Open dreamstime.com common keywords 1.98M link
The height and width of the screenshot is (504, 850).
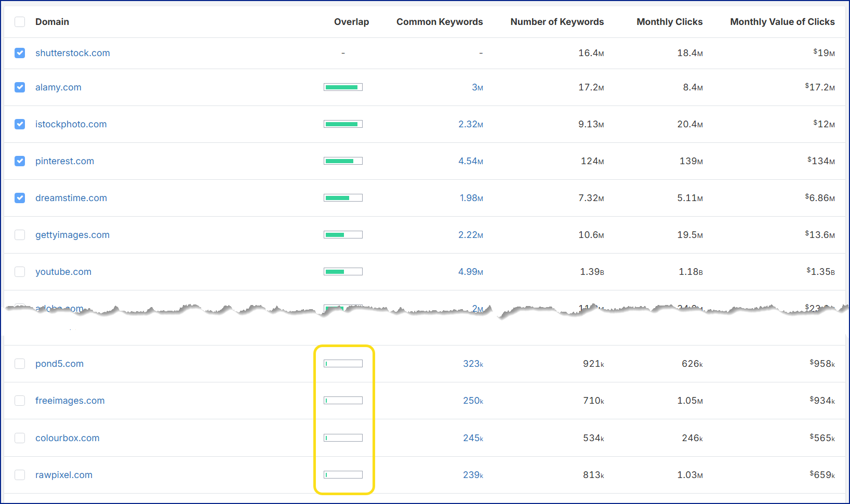(x=471, y=198)
